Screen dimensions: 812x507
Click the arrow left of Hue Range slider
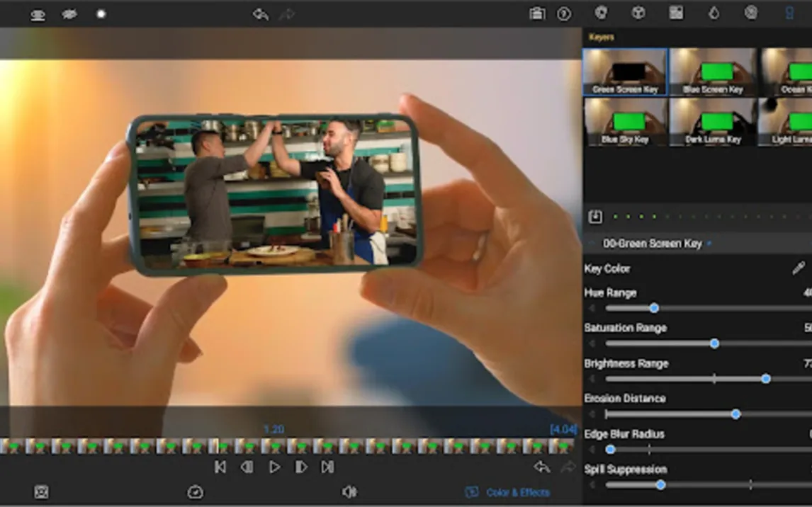[x=592, y=308]
